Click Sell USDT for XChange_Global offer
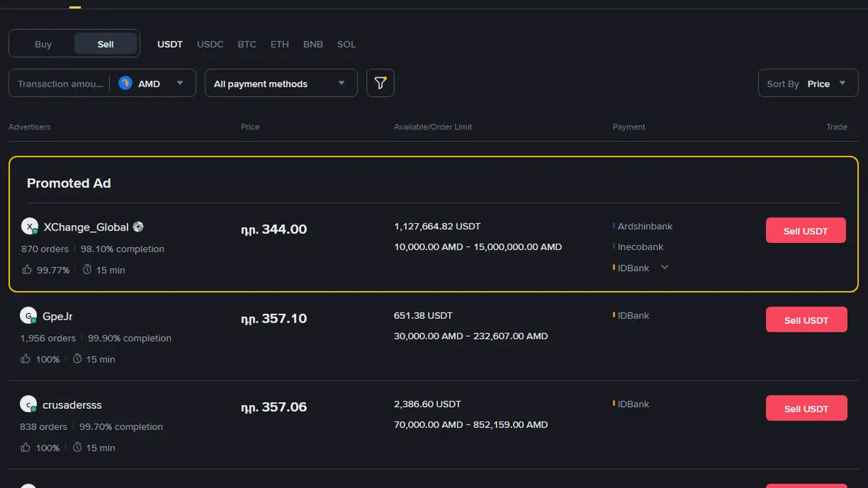 [806, 231]
